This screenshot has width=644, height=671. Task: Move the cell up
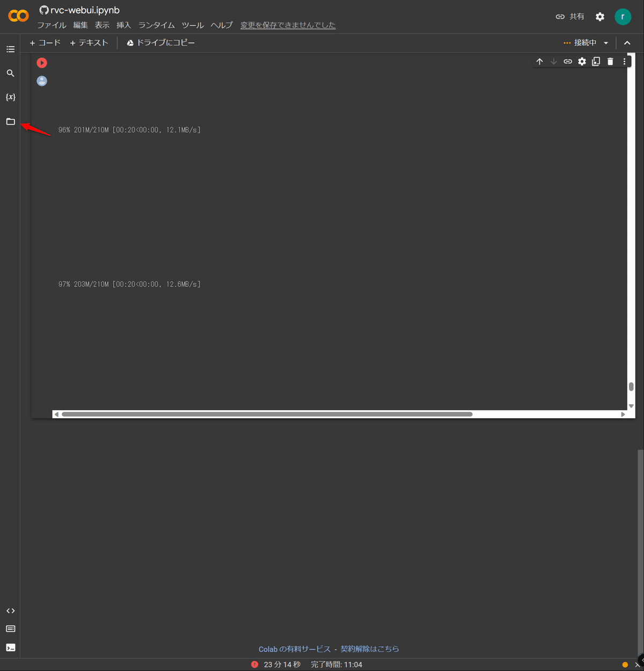point(539,61)
